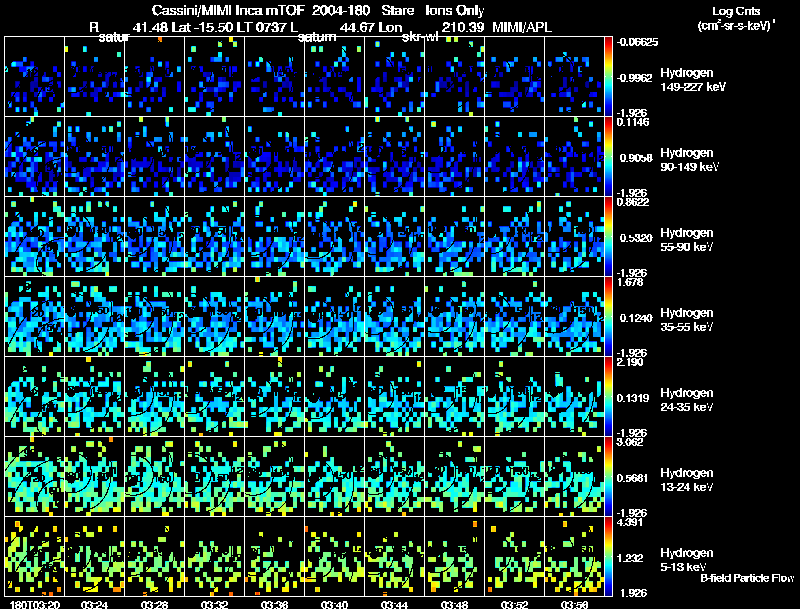Select the Hydrogen 55-90 keV color scale
The image size is (800, 609).
click(x=608, y=236)
